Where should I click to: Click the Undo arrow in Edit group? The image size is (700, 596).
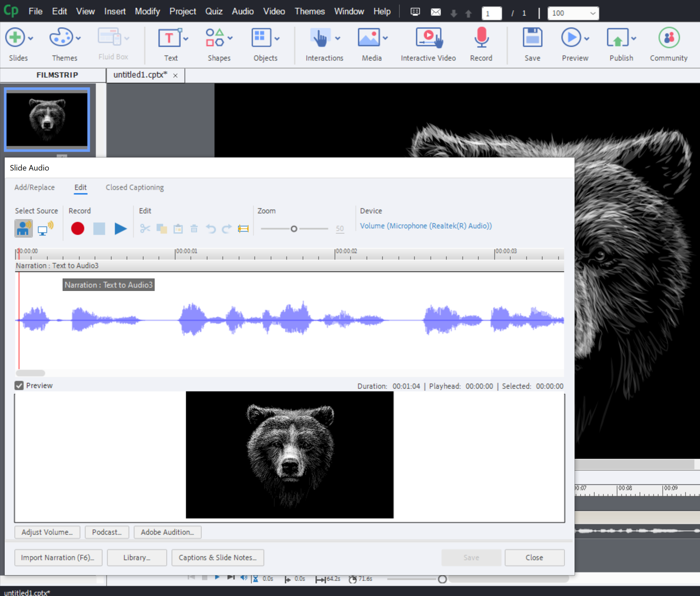pyautogui.click(x=210, y=229)
